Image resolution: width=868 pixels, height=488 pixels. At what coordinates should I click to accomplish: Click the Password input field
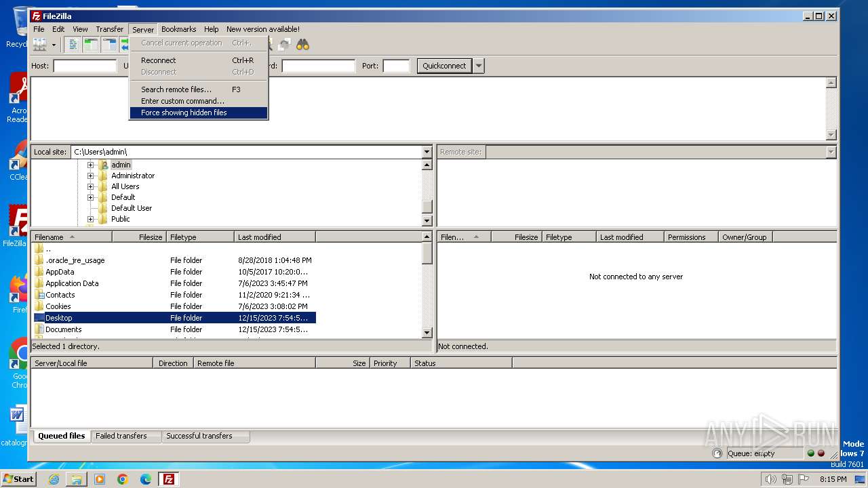pos(318,66)
